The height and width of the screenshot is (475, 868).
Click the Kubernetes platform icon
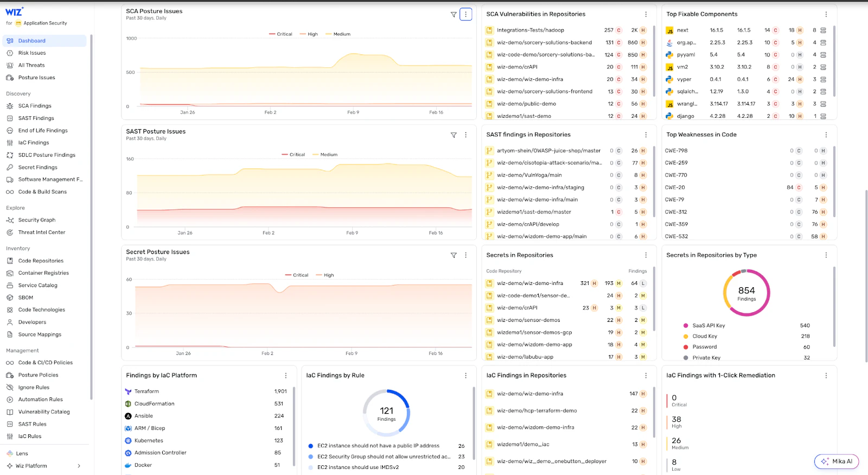pyautogui.click(x=128, y=441)
